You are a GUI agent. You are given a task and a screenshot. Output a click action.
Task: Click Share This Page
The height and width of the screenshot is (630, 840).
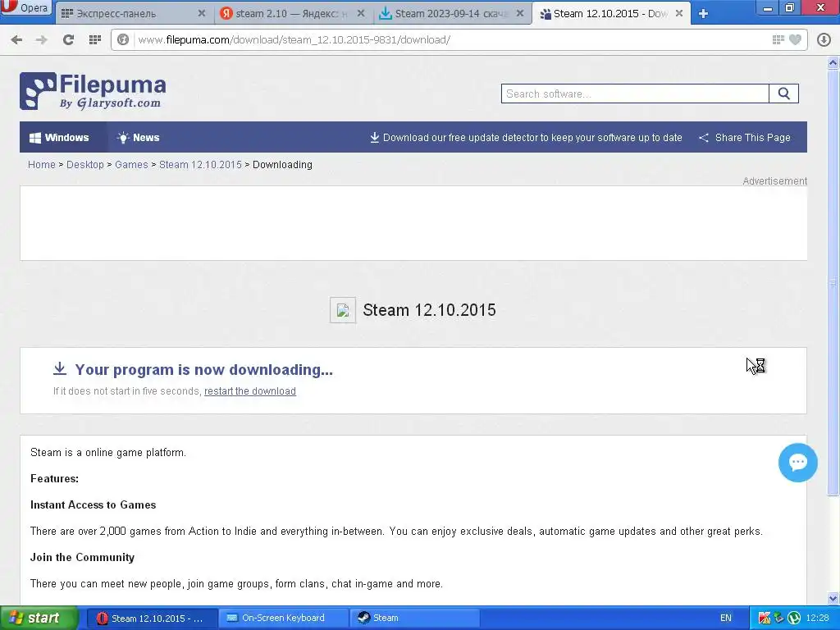[x=745, y=138]
